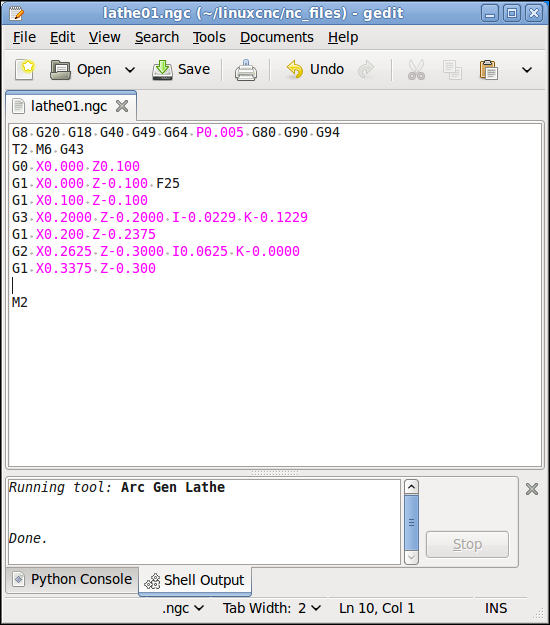Close the lathe01.ngc tab
This screenshot has height=625, width=550.
click(122, 106)
